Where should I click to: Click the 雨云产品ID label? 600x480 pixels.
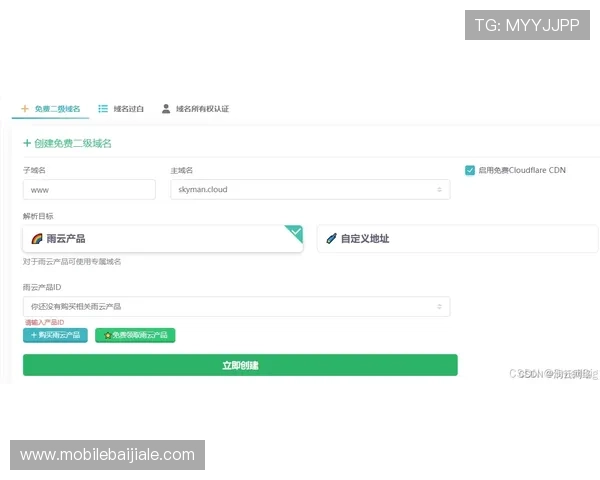[x=42, y=287]
